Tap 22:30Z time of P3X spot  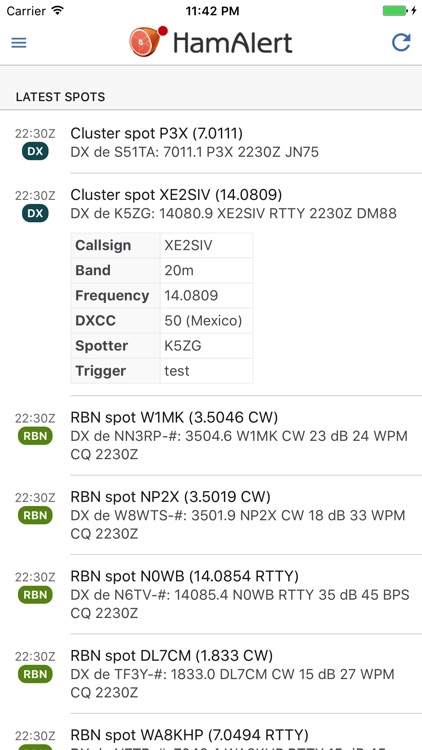point(35,133)
